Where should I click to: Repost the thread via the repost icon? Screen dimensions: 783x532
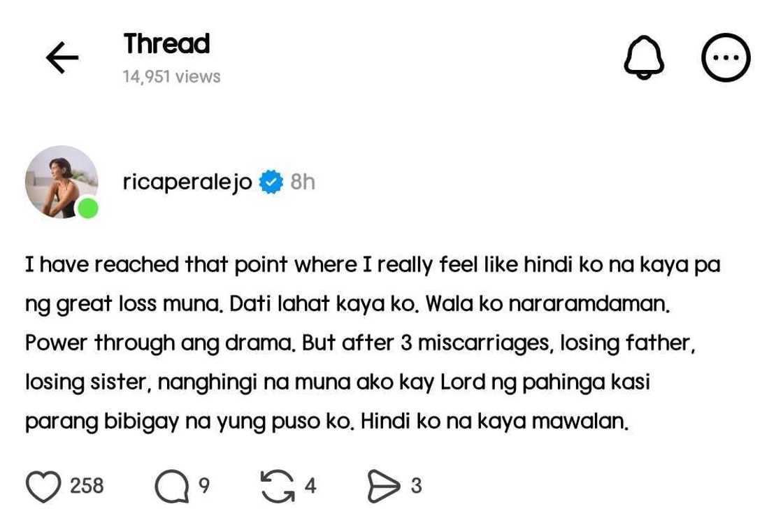276,485
